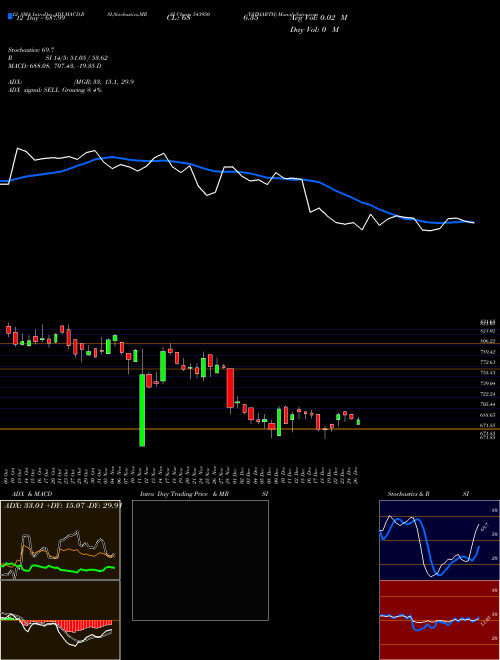Click the "806.22" price axis label
Viewport: 500px width, 660px height.
[487, 341]
